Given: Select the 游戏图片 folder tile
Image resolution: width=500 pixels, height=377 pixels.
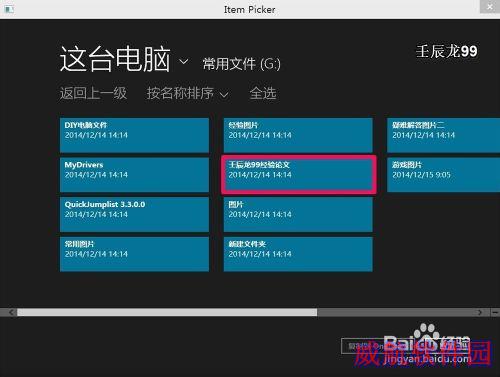Looking at the screenshot, I should point(444,175).
